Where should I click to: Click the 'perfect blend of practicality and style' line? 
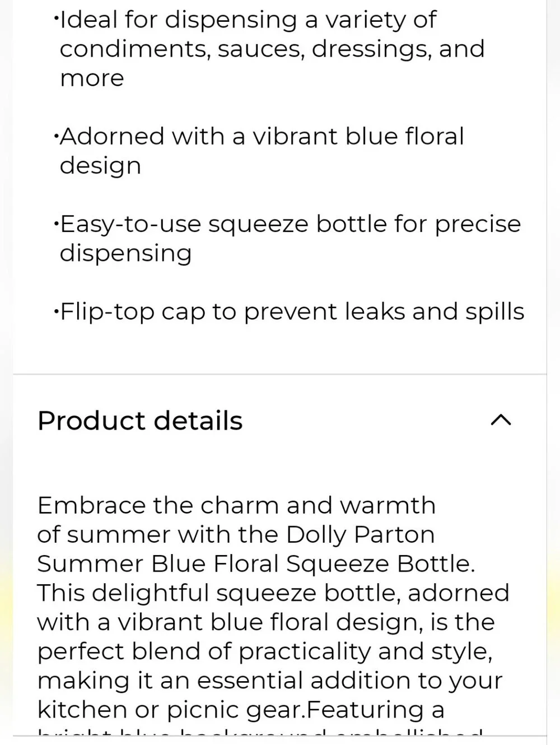[265, 651]
